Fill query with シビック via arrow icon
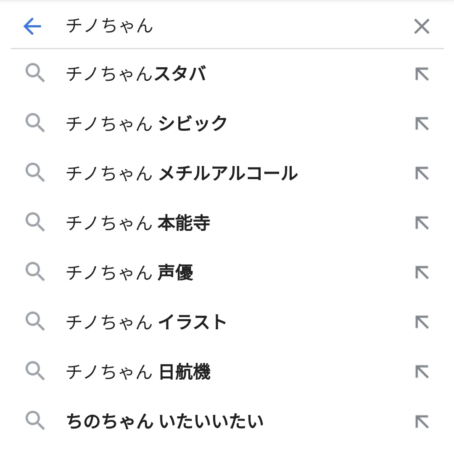The width and height of the screenshot is (454, 476). pos(422,124)
